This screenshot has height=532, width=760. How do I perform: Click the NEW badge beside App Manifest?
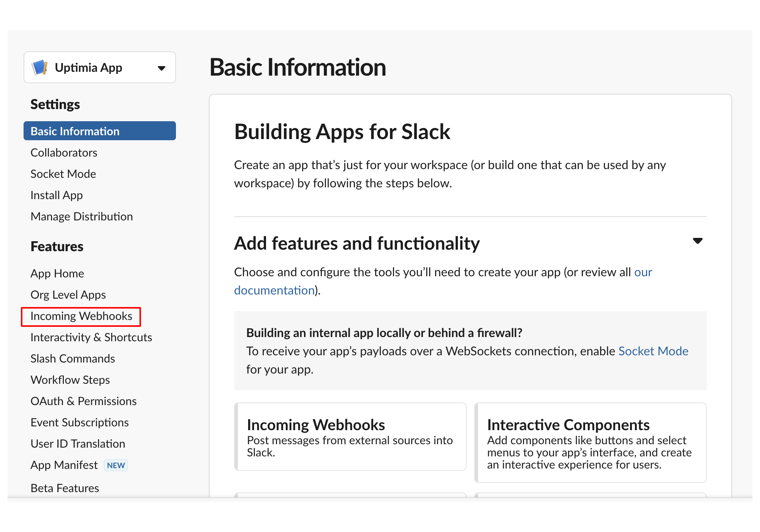tap(116, 465)
